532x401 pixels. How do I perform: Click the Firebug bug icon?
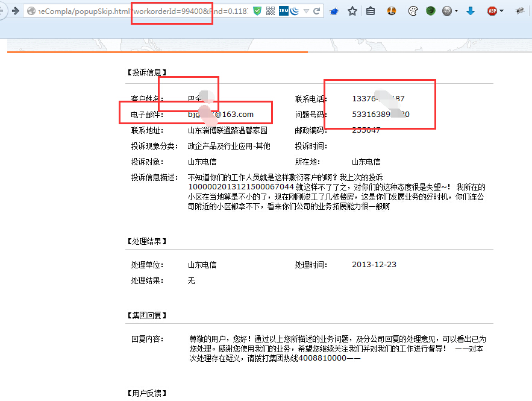click(x=520, y=11)
